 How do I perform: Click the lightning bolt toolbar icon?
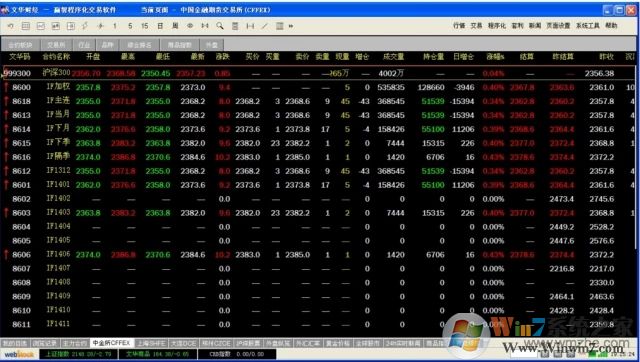(85, 26)
